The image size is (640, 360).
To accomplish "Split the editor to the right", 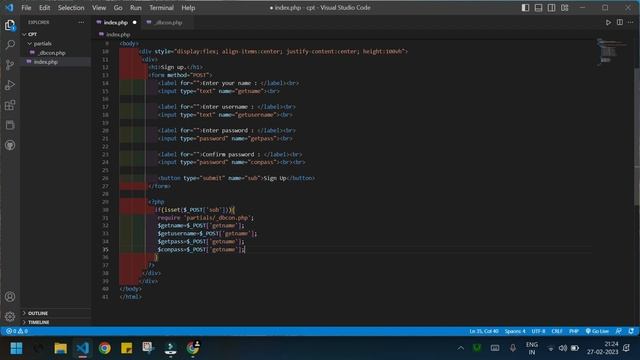I will 620,22.
